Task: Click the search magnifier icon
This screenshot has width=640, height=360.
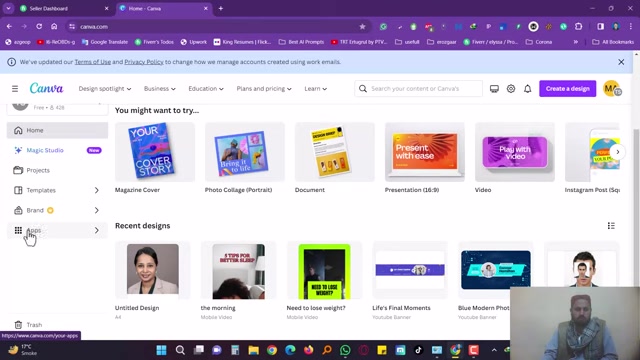Action: (363, 89)
